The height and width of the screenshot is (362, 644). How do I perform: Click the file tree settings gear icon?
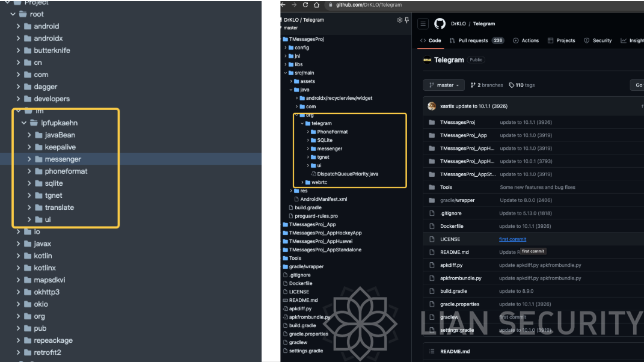pos(400,20)
